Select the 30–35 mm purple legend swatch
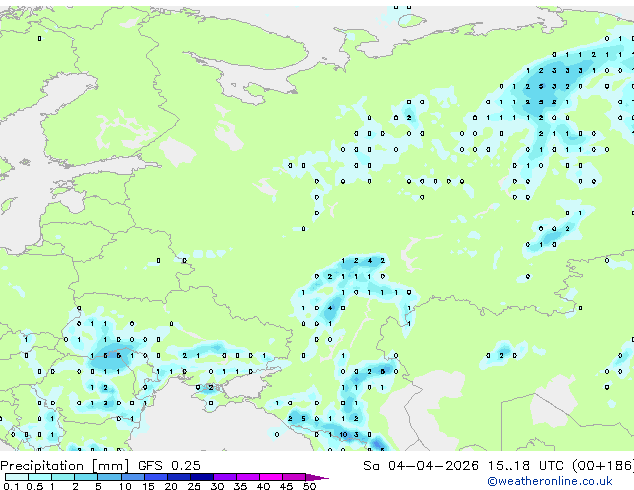Screen dimensions: 634x490 coord(224,477)
